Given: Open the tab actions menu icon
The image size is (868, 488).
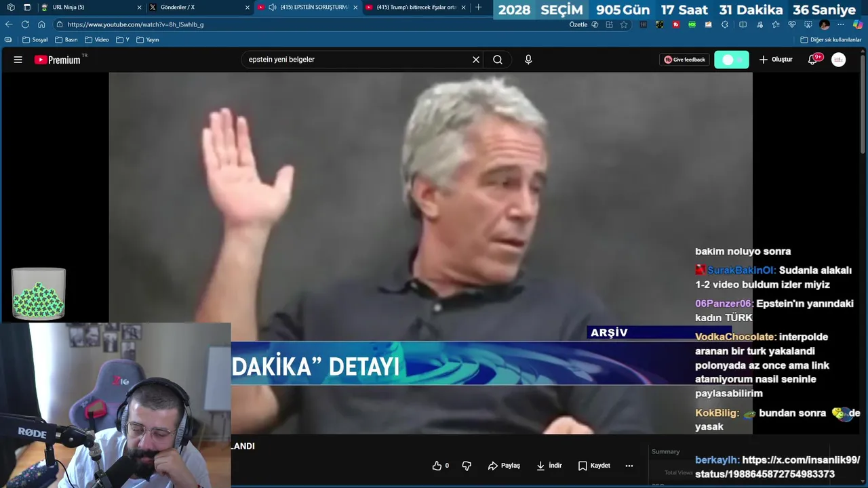Looking at the screenshot, I should click(x=27, y=7).
